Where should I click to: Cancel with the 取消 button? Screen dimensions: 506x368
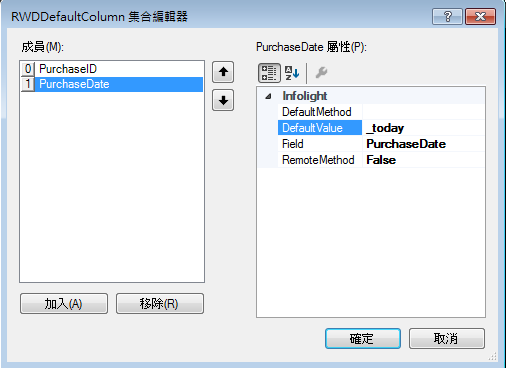click(x=447, y=338)
